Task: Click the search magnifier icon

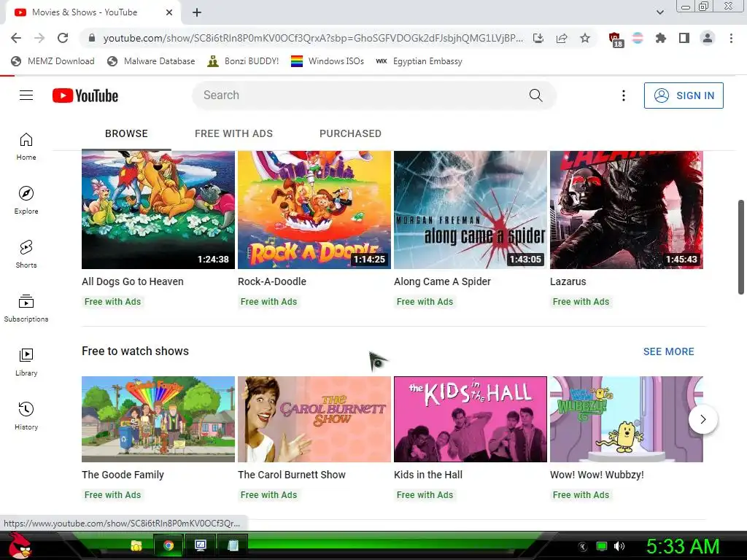Action: pyautogui.click(x=536, y=96)
